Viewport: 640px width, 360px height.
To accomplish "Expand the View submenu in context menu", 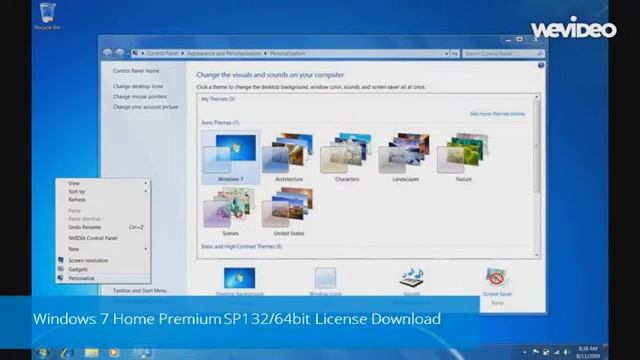I will [x=103, y=183].
